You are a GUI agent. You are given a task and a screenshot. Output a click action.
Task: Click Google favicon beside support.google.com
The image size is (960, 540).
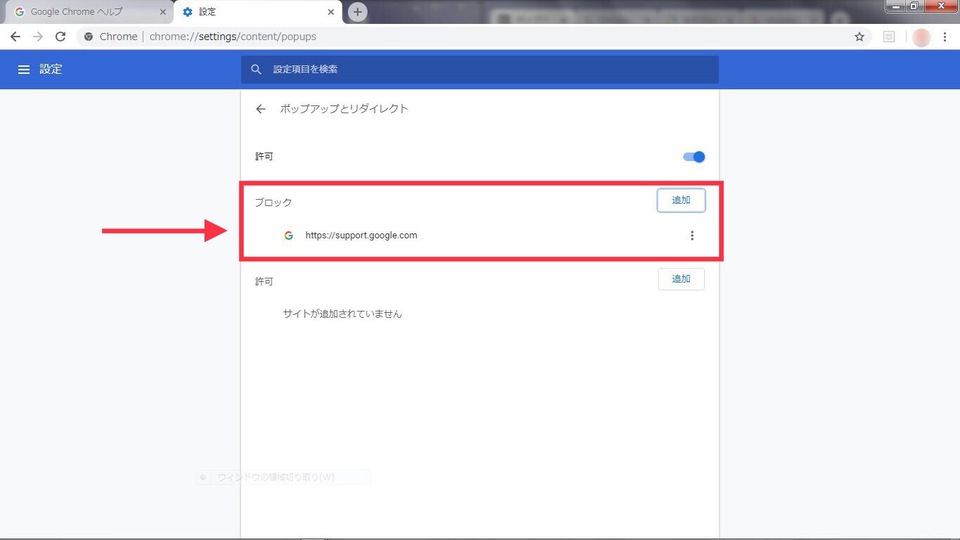point(288,235)
